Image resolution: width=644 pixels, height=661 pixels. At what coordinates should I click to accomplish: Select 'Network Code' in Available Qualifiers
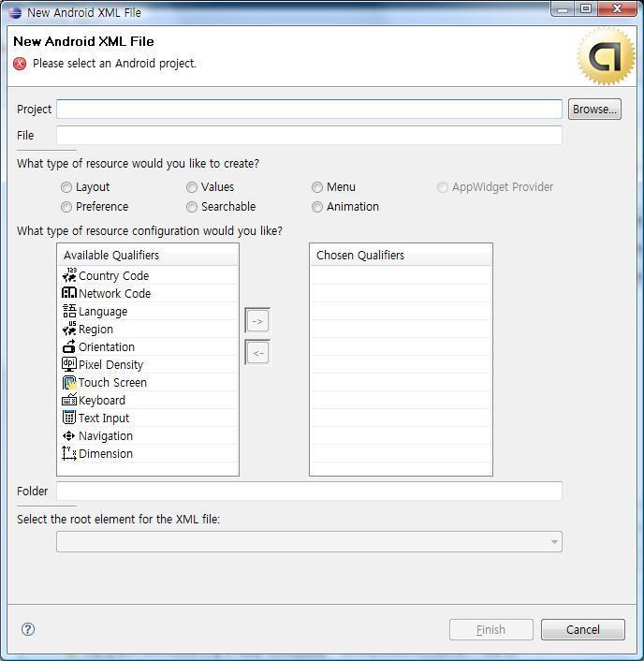148,293
